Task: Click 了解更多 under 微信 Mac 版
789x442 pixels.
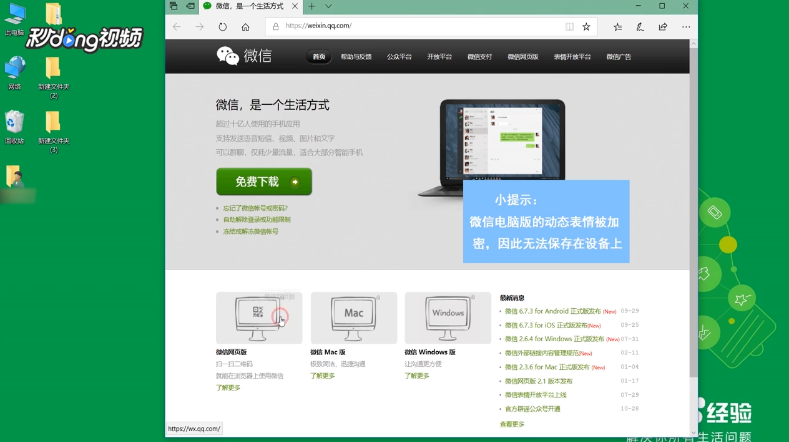Action: pos(323,376)
